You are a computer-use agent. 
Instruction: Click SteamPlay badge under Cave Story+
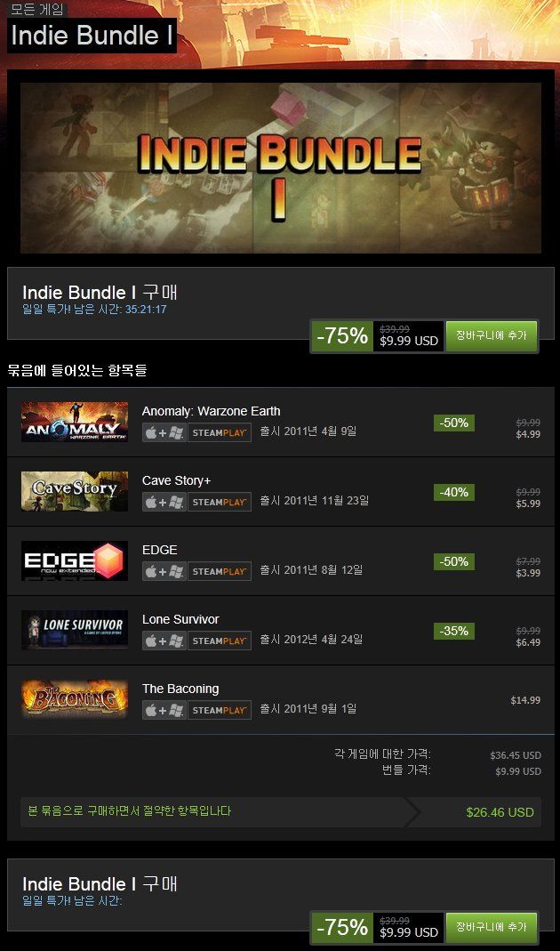[x=220, y=502]
